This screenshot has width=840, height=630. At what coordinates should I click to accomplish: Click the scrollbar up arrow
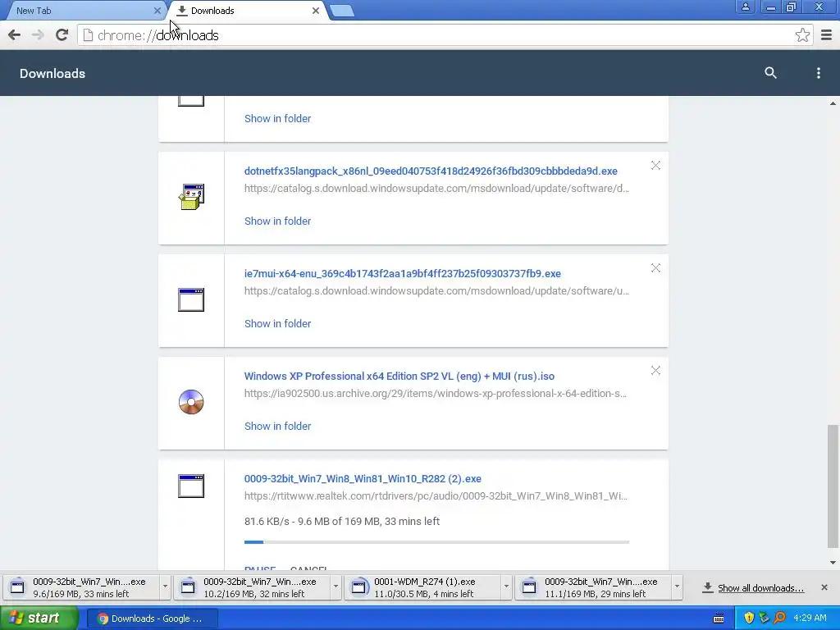pos(833,103)
